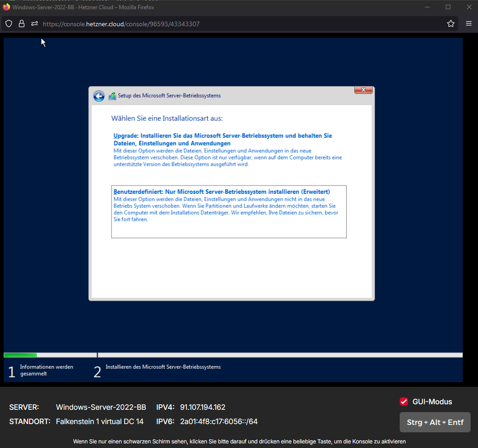The image size is (478, 448).
Task: Disable GUI-Modus by clicking its red checkmark
Action: point(404,401)
